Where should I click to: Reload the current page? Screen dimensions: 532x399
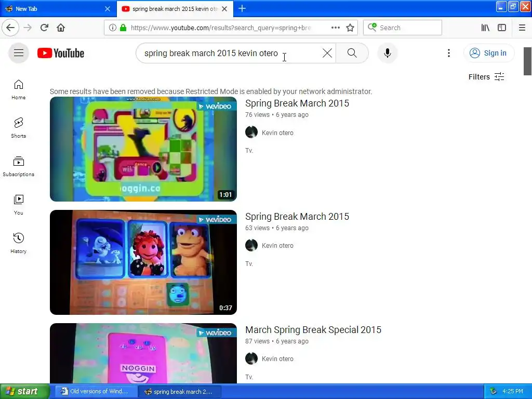point(44,28)
